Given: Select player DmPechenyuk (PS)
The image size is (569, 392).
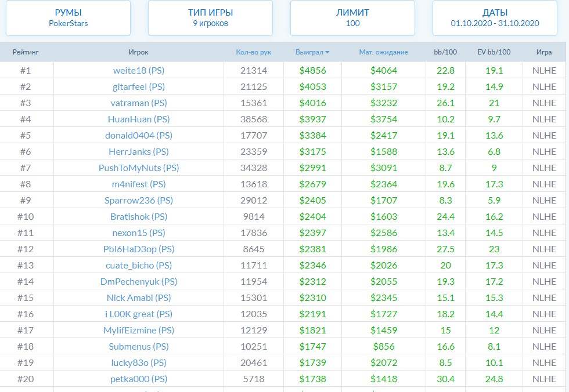Looking at the screenshot, I should 139,281.
